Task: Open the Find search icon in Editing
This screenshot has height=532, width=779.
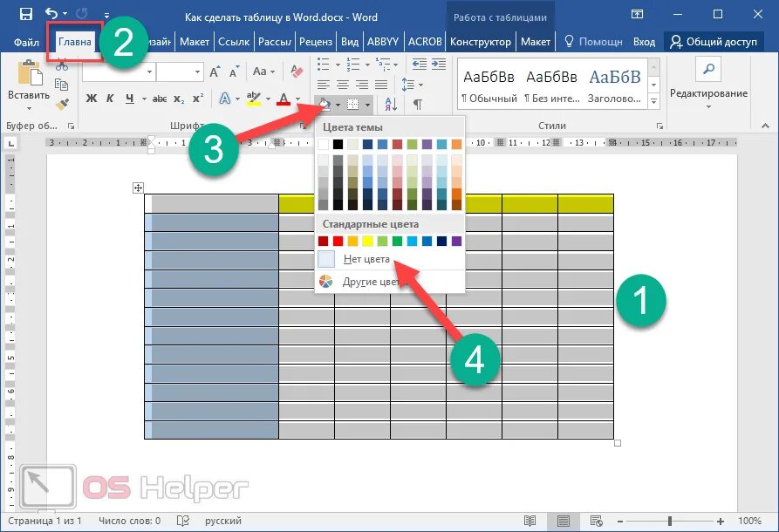Action: 708,69
